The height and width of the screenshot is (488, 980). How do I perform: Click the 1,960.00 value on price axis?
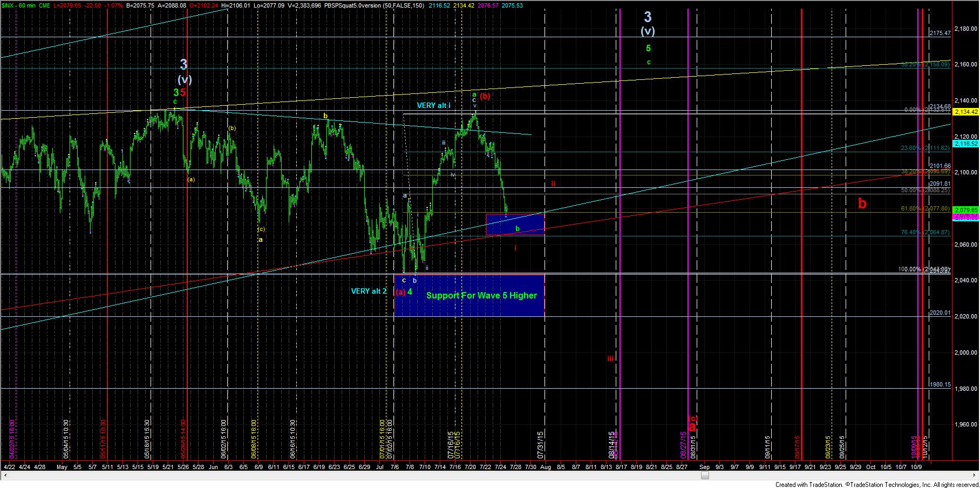point(966,424)
